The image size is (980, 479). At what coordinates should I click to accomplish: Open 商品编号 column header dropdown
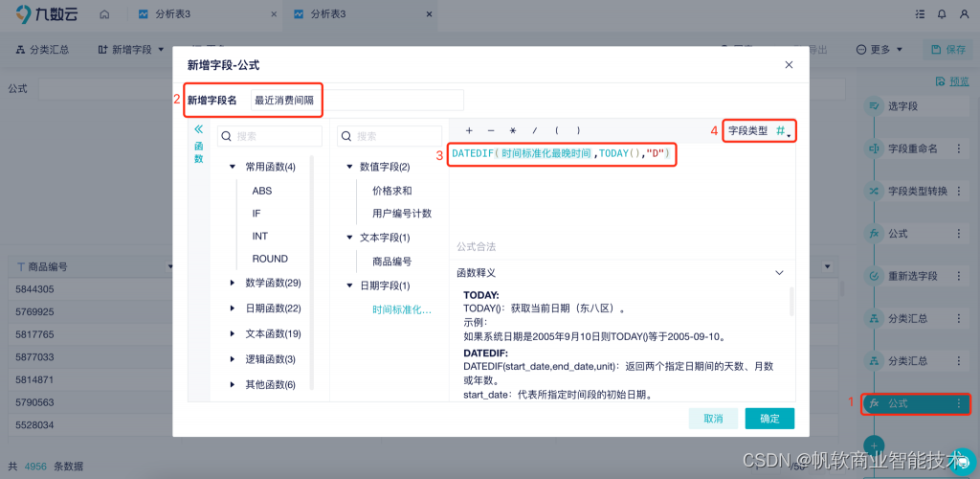[x=170, y=267]
